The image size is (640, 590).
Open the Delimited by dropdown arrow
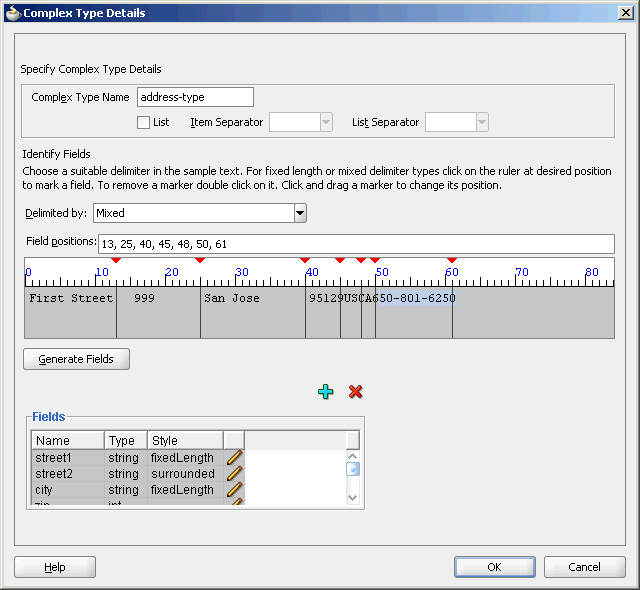300,213
